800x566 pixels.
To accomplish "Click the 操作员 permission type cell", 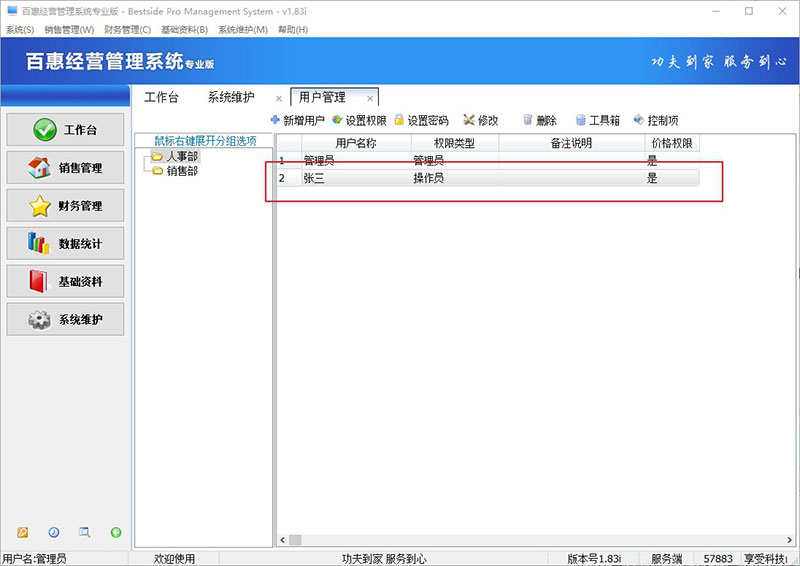I will point(455,178).
